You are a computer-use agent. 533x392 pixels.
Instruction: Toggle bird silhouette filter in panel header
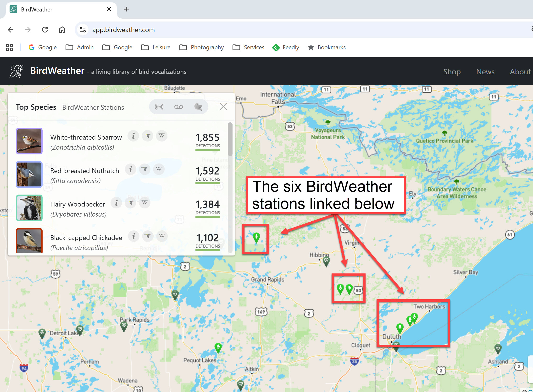198,107
